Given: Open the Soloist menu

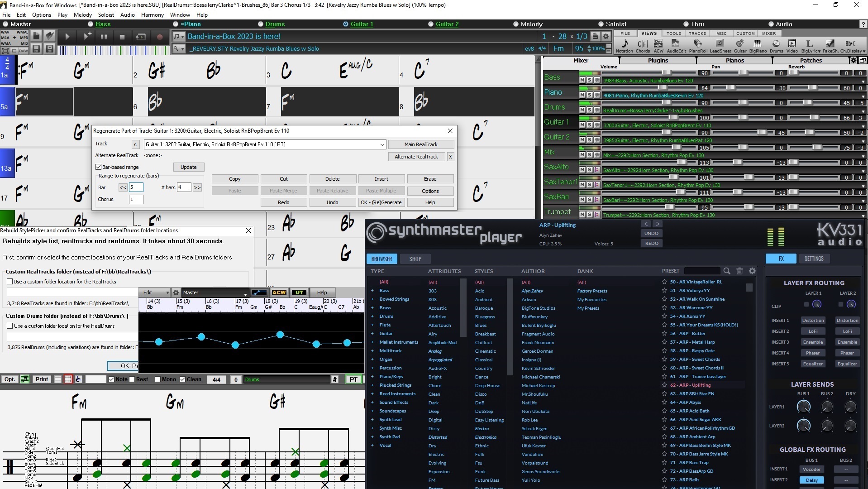Looking at the screenshot, I should tap(106, 15).
